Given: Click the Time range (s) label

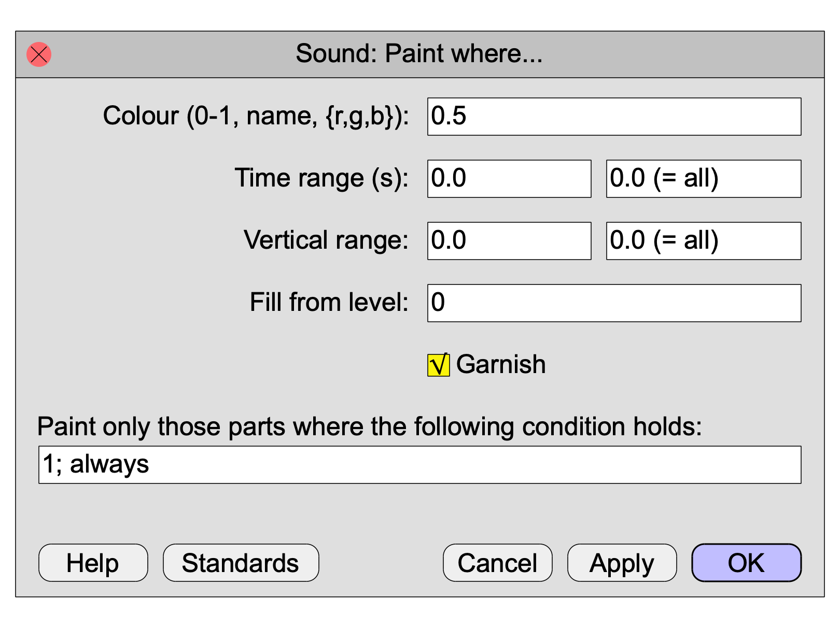Looking at the screenshot, I should [x=322, y=178].
